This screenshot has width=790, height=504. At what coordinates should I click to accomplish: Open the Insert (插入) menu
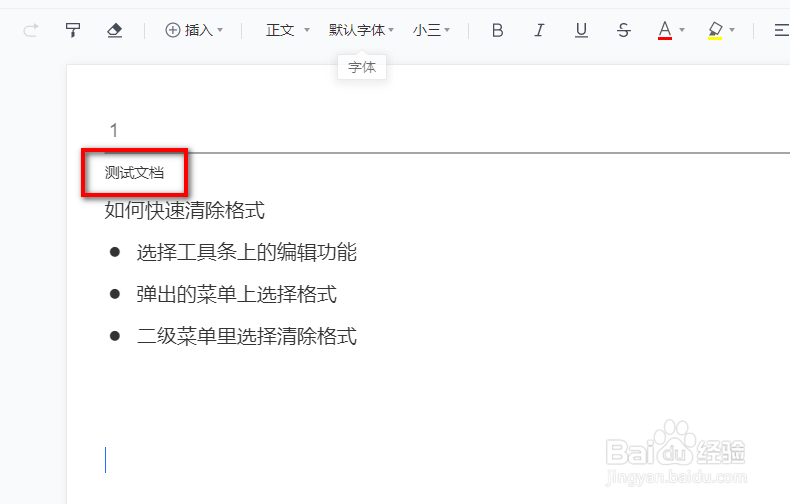[194, 30]
